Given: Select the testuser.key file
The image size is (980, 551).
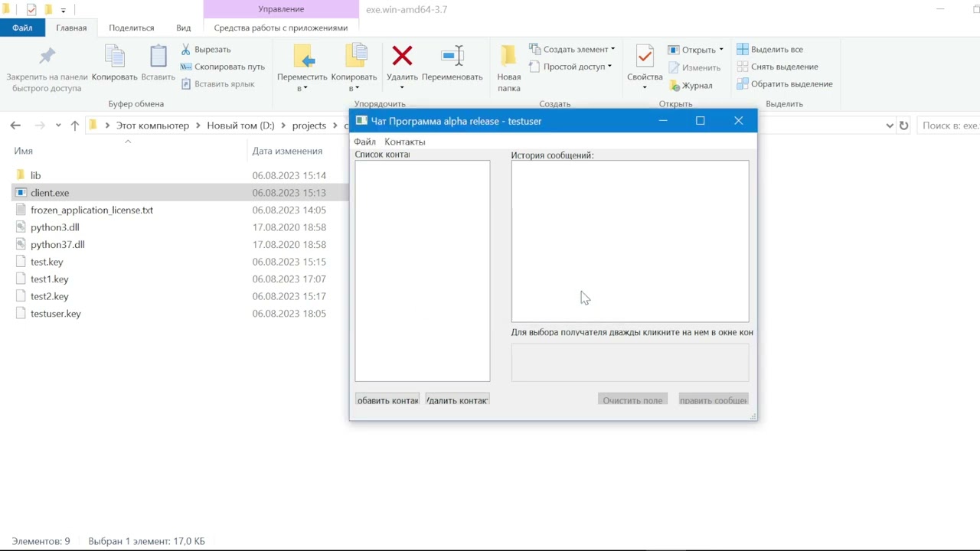Looking at the screenshot, I should point(56,314).
